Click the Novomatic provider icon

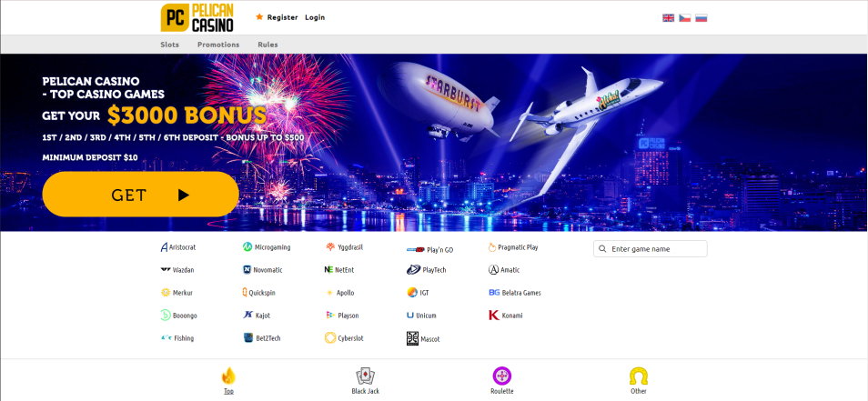click(x=247, y=270)
